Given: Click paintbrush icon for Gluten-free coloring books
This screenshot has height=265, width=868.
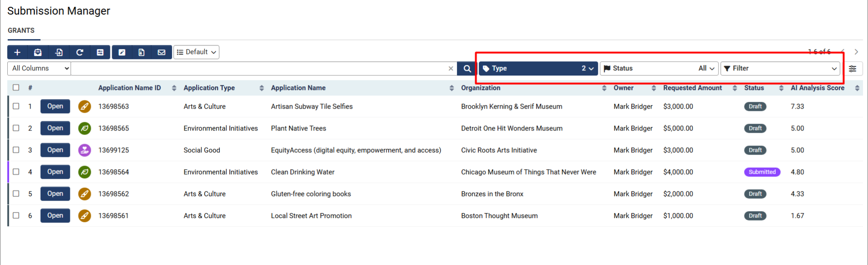Looking at the screenshot, I should click(84, 194).
